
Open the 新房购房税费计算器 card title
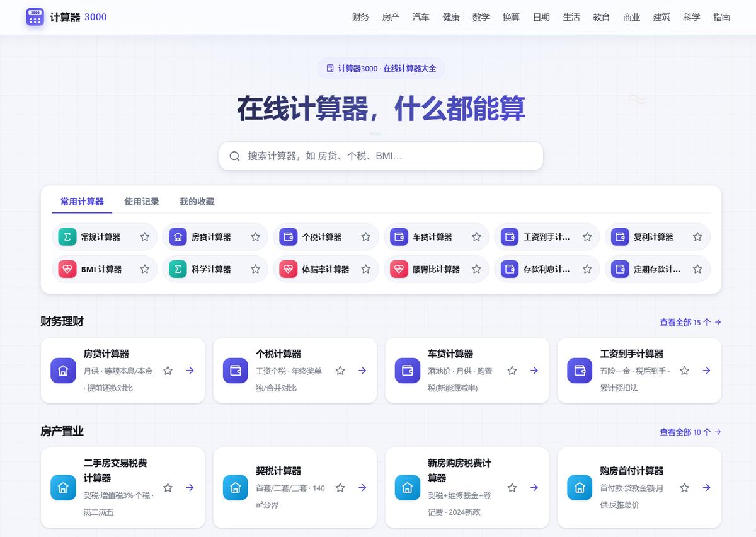pos(459,470)
